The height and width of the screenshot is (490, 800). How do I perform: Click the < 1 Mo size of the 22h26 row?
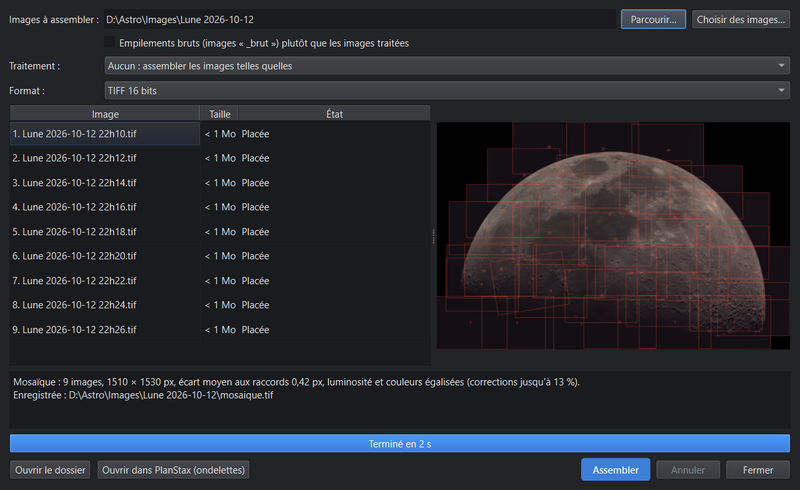(x=220, y=330)
